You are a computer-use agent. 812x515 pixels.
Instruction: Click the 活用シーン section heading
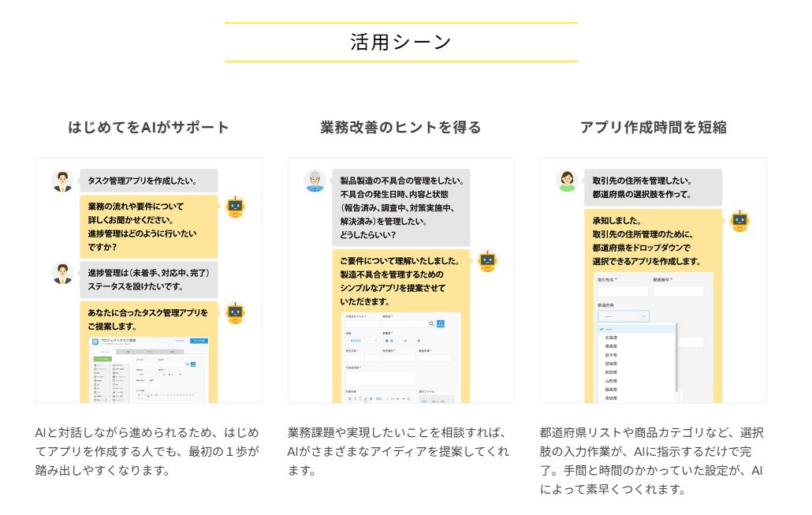[x=400, y=42]
